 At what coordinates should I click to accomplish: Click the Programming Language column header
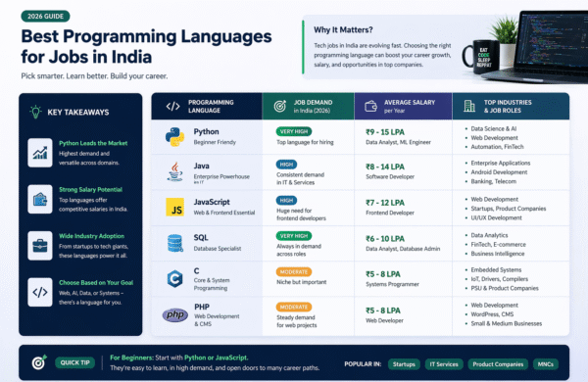point(207,107)
